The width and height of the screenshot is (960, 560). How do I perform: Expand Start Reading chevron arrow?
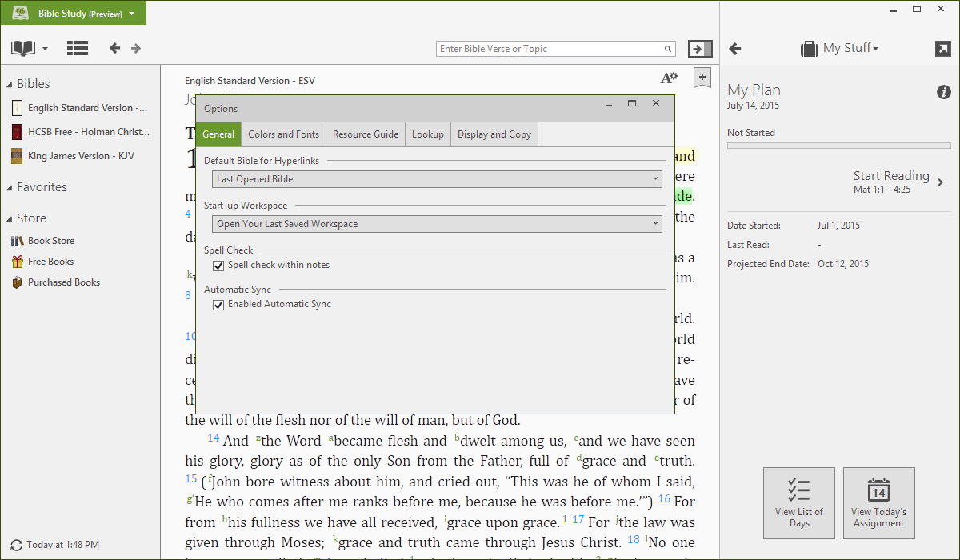[941, 182]
